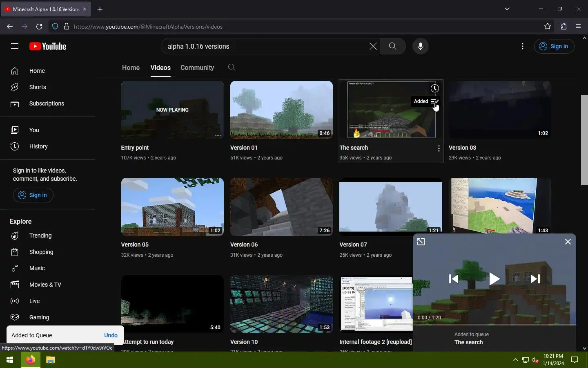Click the Sign in button in the header

point(554,46)
